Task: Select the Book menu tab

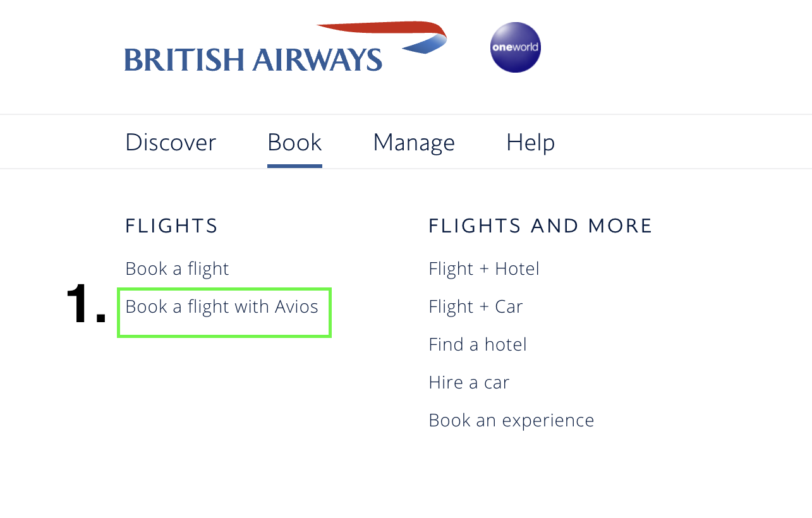Action: (x=294, y=143)
